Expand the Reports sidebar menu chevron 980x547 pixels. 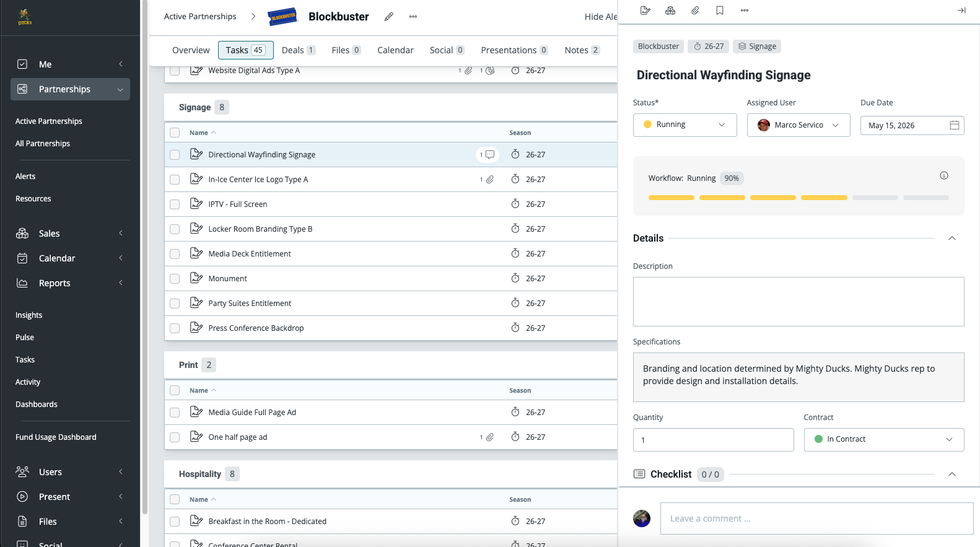click(x=121, y=283)
